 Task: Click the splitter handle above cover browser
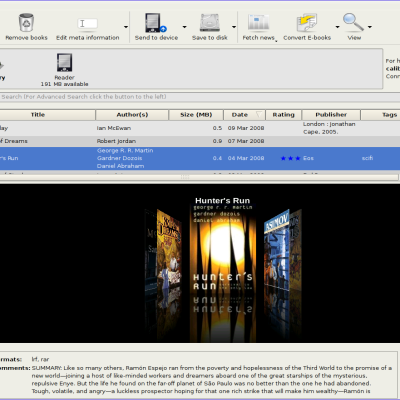click(185, 177)
